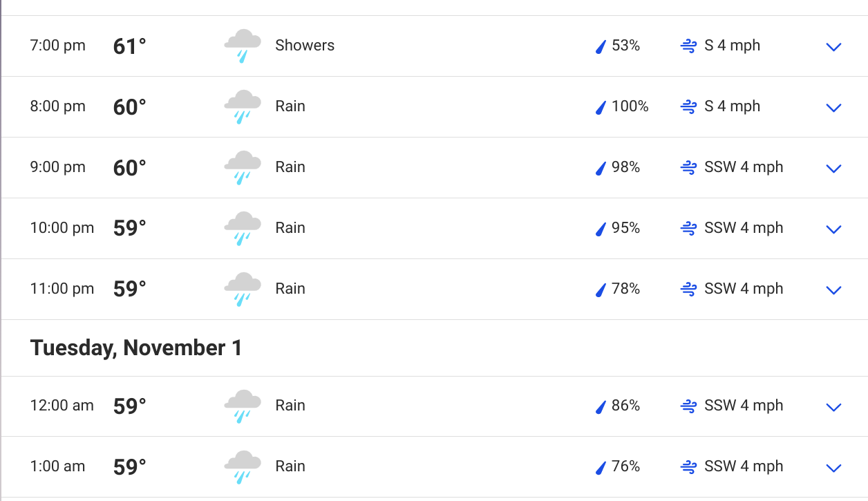Click the rain cloud icon at 10:00 pm
Image resolution: width=868 pixels, height=501 pixels.
click(x=243, y=229)
